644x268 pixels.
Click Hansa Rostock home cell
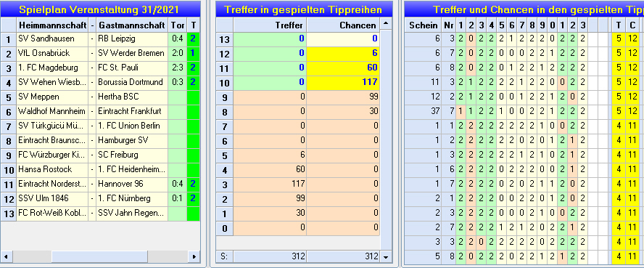click(x=52, y=169)
